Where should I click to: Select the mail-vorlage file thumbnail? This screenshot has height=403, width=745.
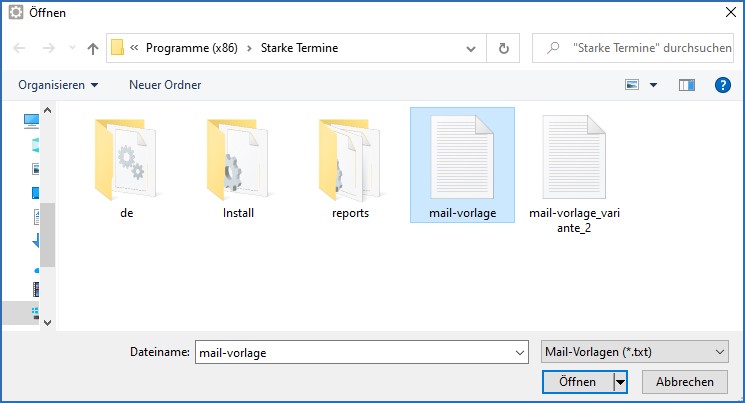pos(462,157)
